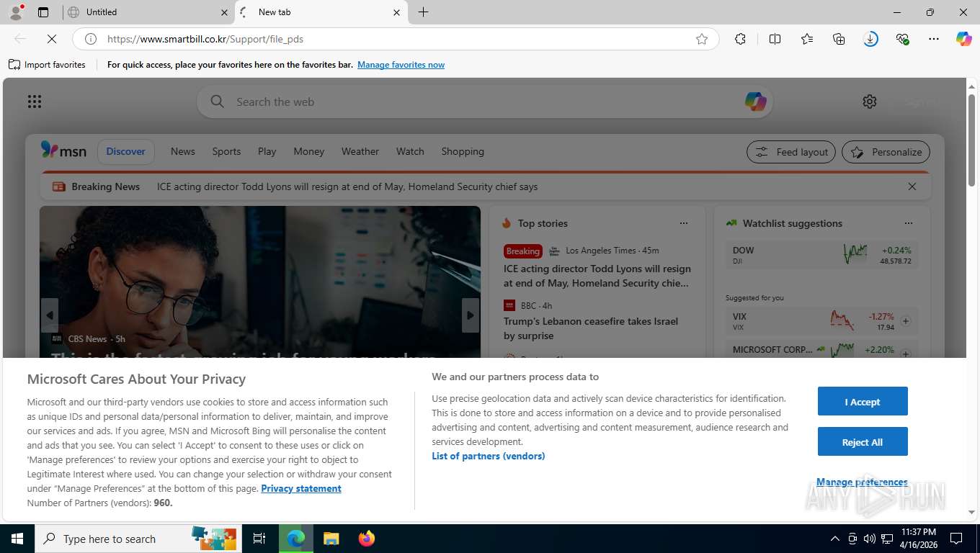Show next carousel story
The height and width of the screenshot is (553, 980).
tap(471, 315)
